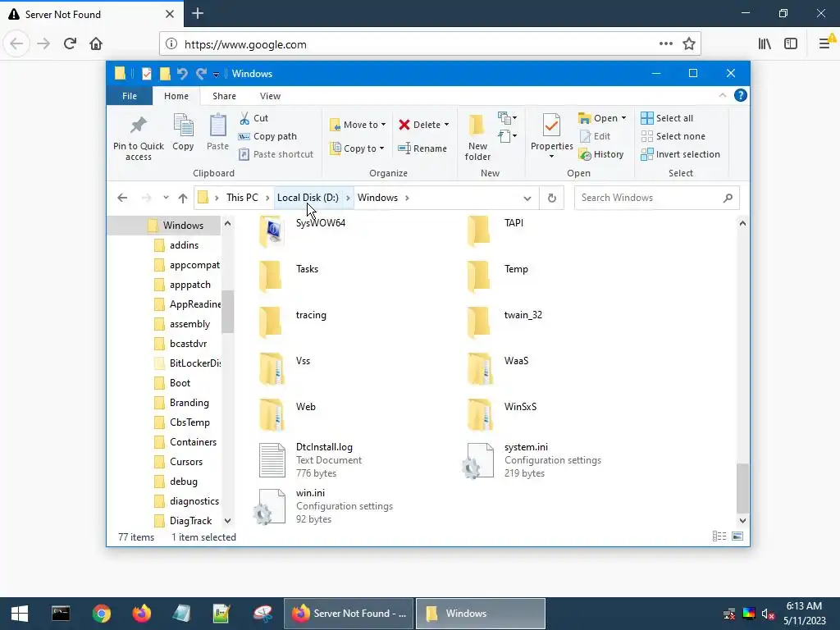Screen dimensions: 840x630
Task: Select the win.ini file
Action: pos(323,506)
